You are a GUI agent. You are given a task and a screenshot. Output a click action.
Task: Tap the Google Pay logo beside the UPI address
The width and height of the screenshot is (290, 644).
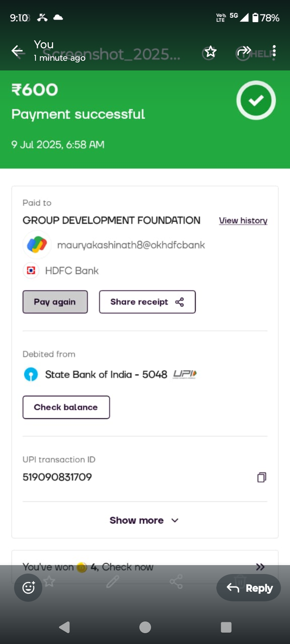[37, 244]
